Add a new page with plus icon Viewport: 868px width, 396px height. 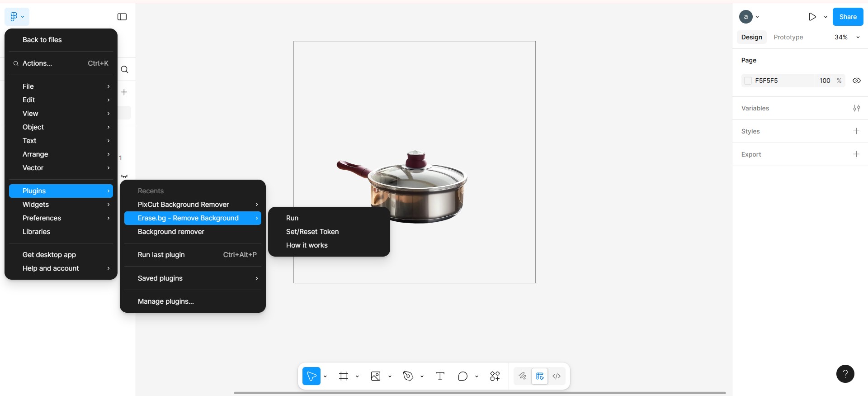coord(124,92)
